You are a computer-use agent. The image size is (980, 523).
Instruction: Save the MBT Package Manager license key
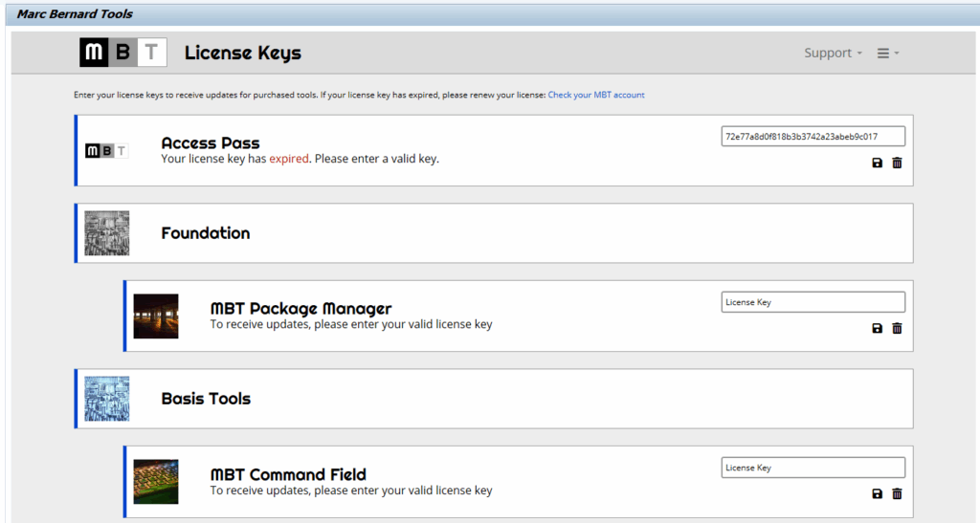[x=878, y=329]
